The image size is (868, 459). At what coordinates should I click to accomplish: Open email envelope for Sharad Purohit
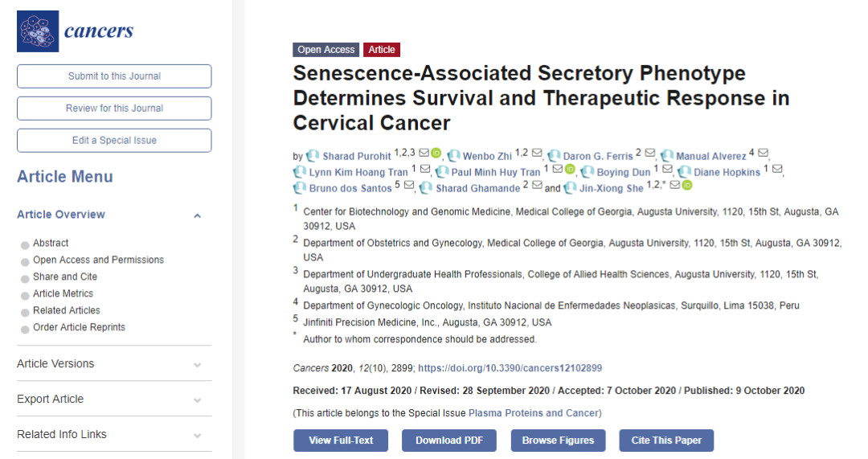(424, 154)
